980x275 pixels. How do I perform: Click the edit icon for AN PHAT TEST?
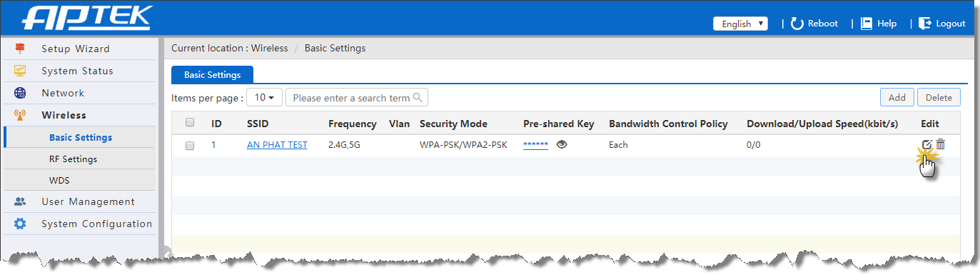pyautogui.click(x=926, y=145)
